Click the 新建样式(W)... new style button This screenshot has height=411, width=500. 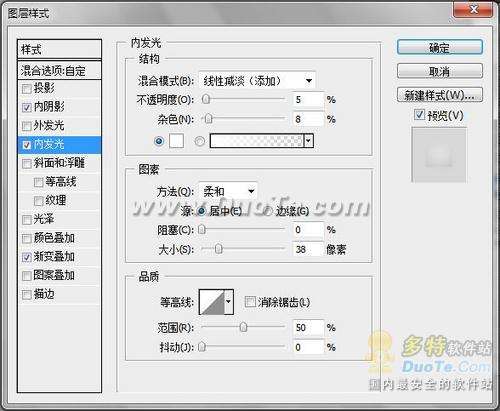tap(440, 95)
